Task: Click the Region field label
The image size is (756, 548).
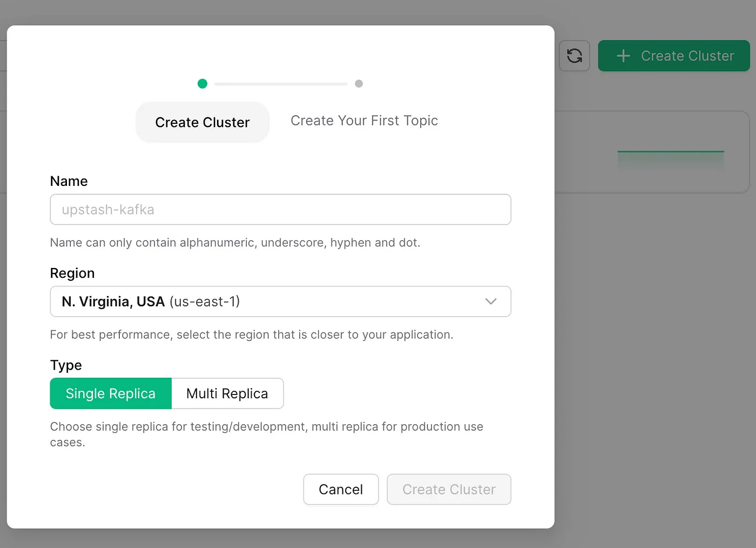Action: [72, 273]
